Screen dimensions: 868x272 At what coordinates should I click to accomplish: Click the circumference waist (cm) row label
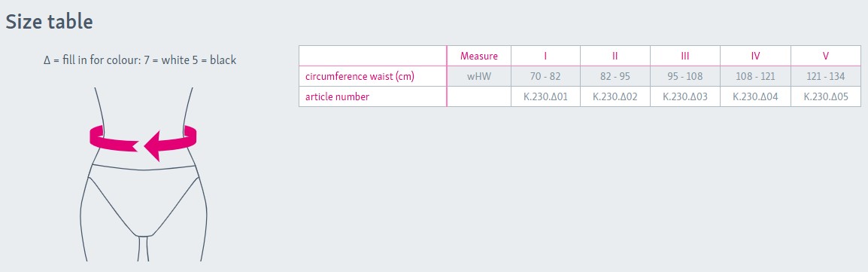click(360, 76)
